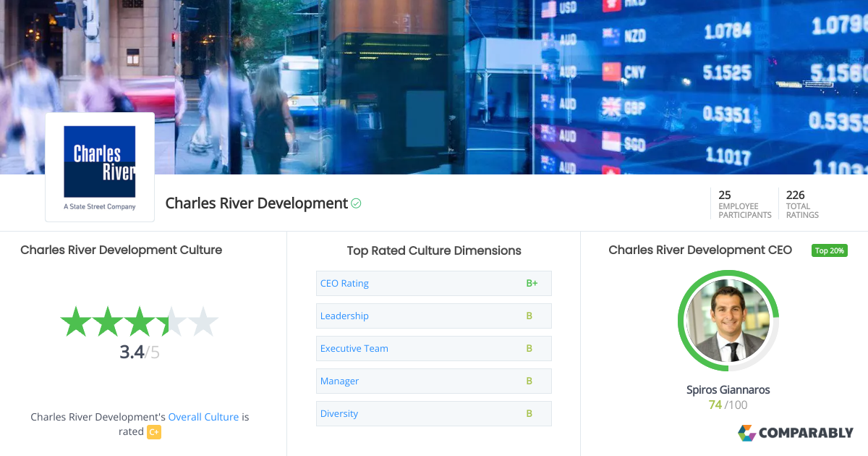Click the B grade on Diversity row
The image size is (868, 456).
pos(529,414)
